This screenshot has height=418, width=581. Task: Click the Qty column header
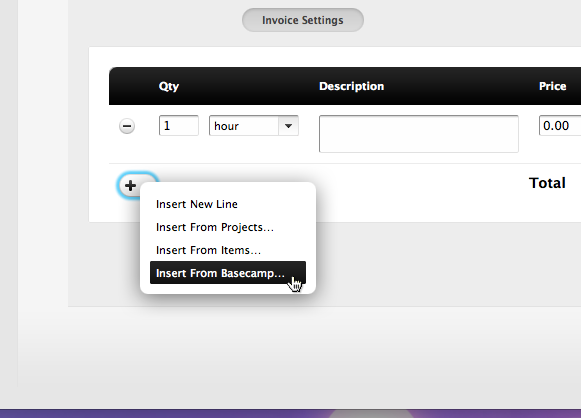(x=169, y=86)
